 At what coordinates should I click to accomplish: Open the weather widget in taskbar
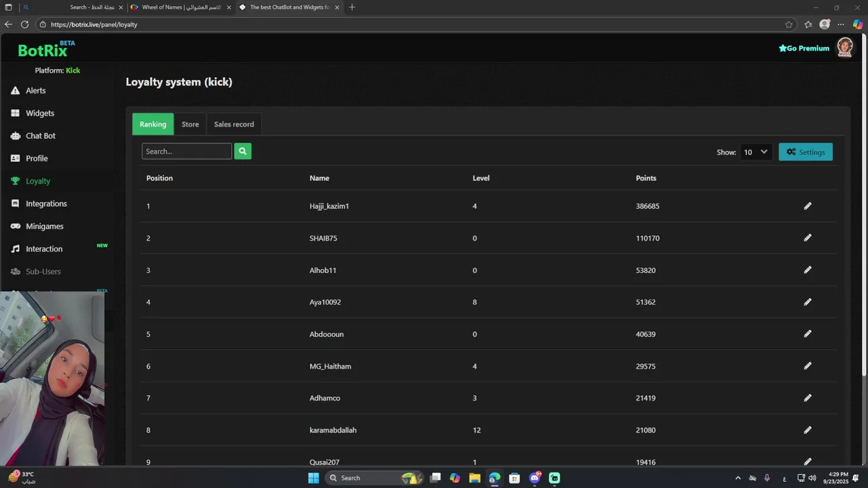(x=22, y=478)
